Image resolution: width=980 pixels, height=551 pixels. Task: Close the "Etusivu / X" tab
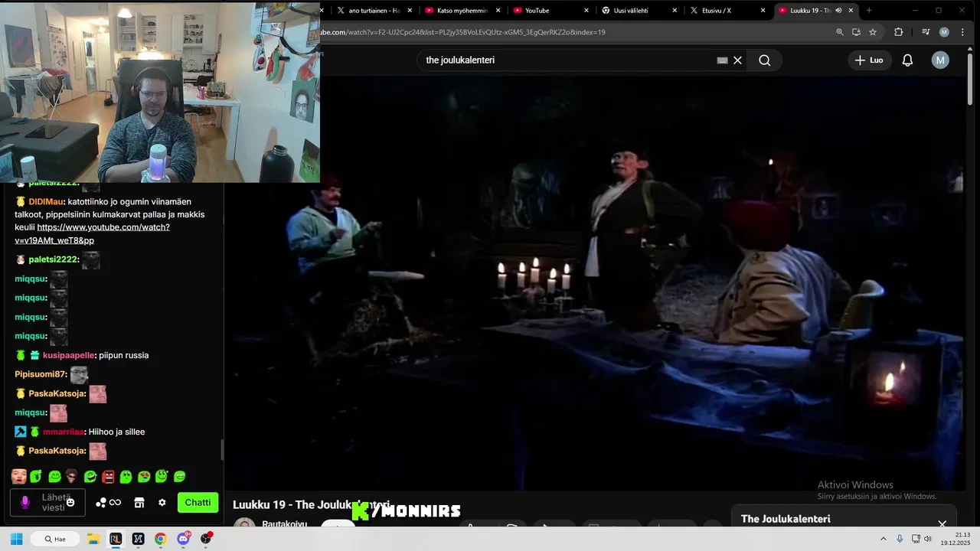pyautogui.click(x=763, y=11)
